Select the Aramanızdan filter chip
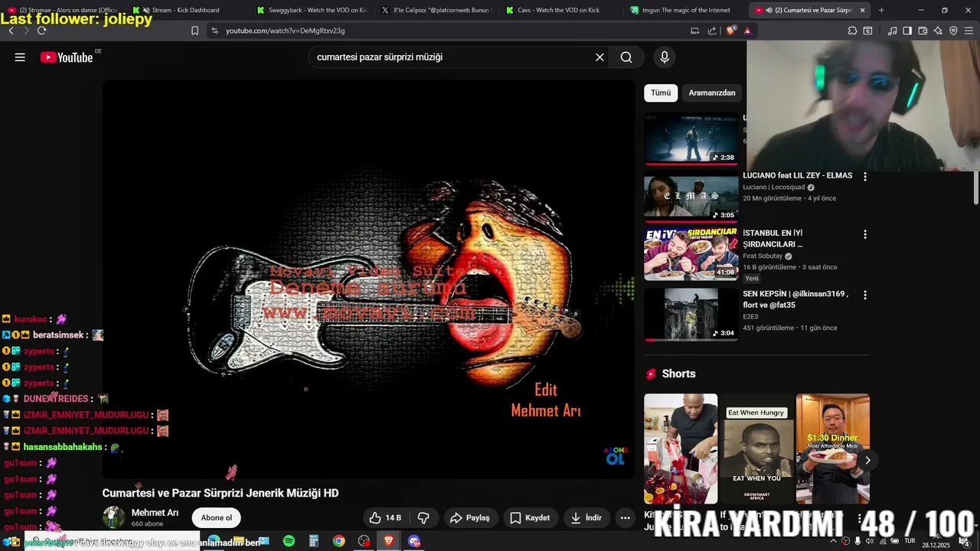980x551 pixels. (x=712, y=93)
